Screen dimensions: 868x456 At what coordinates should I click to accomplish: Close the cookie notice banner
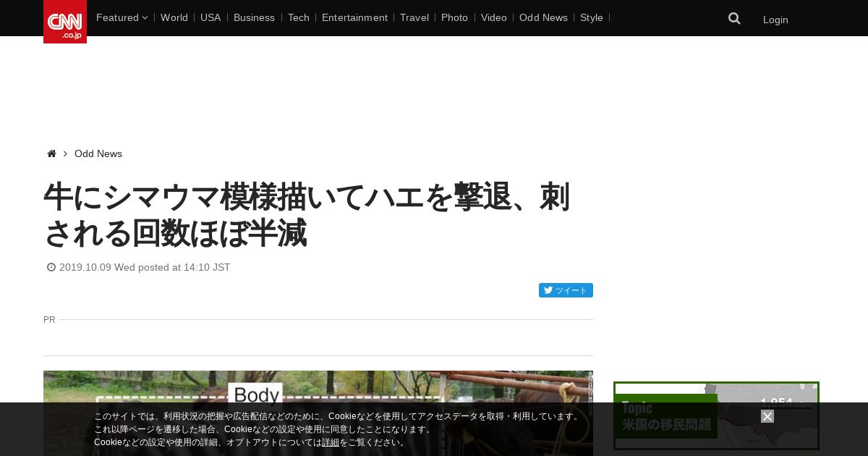(x=767, y=416)
